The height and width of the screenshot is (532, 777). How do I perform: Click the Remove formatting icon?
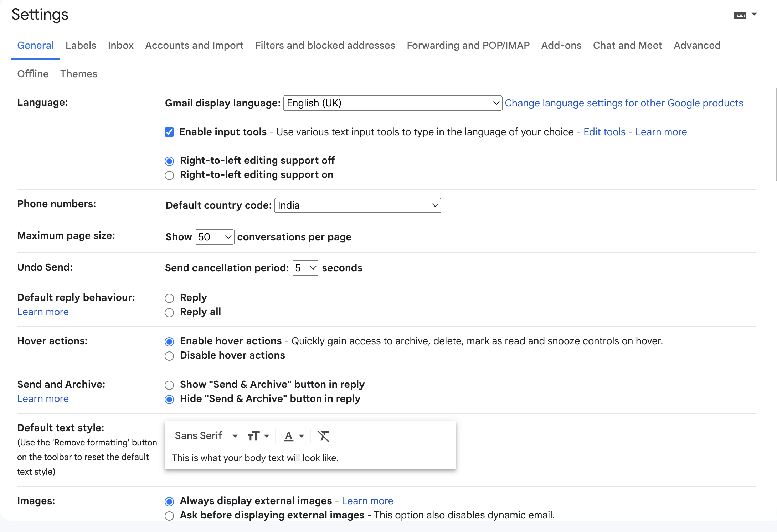click(323, 436)
